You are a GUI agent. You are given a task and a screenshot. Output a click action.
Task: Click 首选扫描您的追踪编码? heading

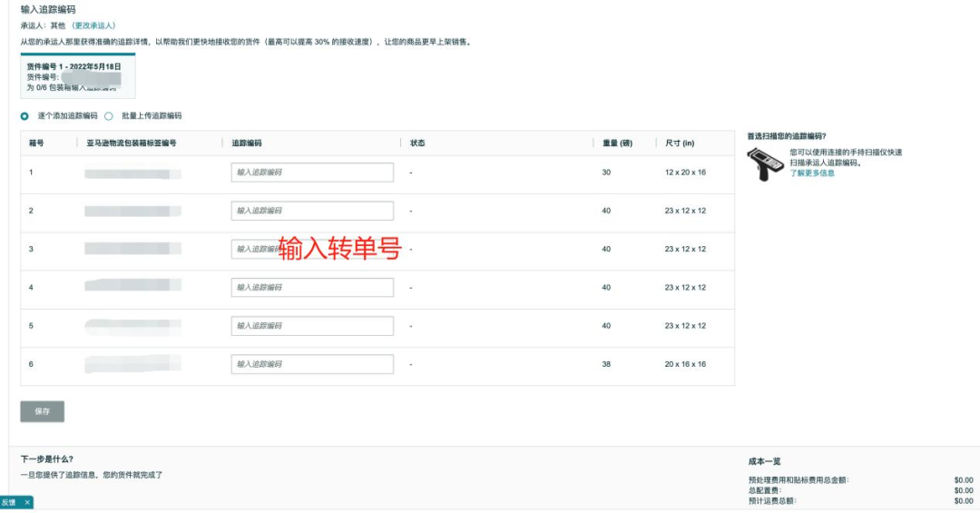pyautogui.click(x=787, y=136)
